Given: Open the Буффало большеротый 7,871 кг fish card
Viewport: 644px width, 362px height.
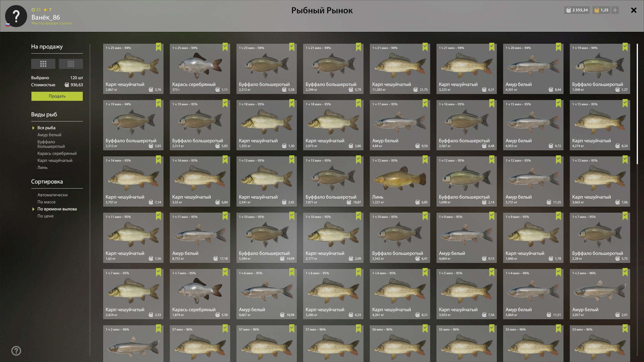Looking at the screenshot, I should (x=333, y=182).
